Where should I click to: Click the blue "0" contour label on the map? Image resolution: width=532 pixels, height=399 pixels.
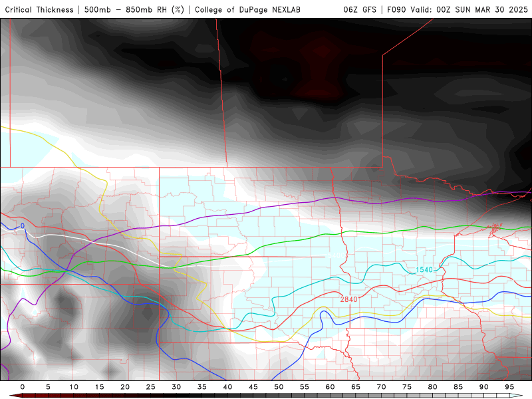pyautogui.click(x=23, y=226)
